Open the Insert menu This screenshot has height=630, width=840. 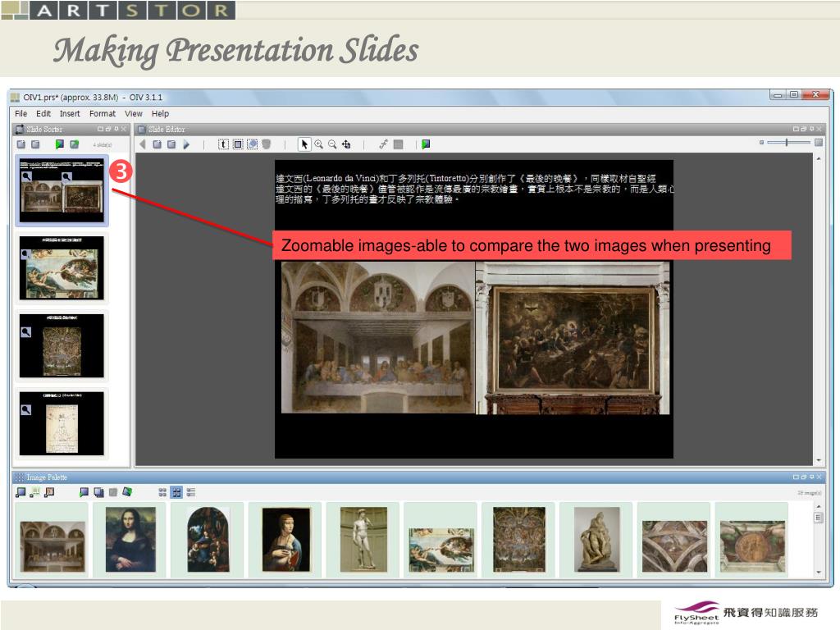[70, 113]
